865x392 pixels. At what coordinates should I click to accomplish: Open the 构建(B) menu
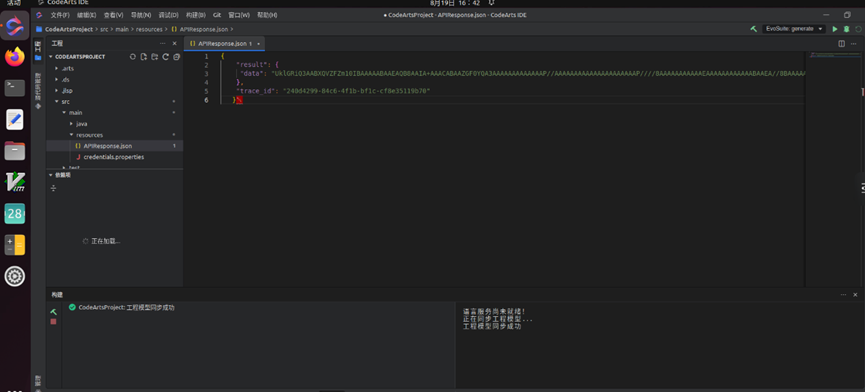[x=195, y=15]
